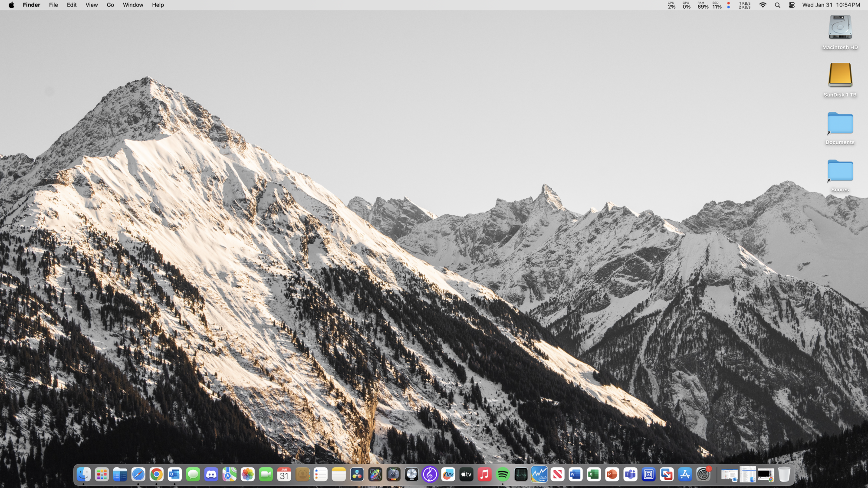This screenshot has height=488, width=868.
Task: Launch DaVinci Resolve from the Dock
Action: [x=357, y=475]
